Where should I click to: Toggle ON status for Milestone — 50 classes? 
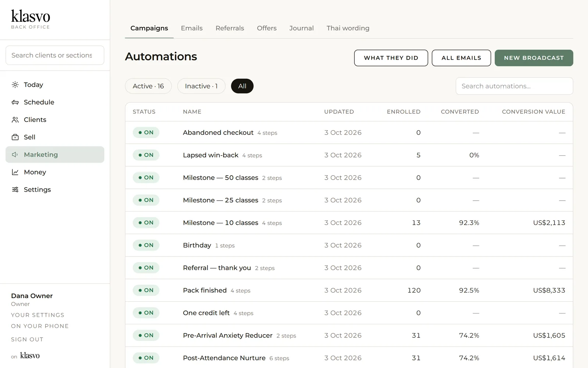[x=146, y=177]
